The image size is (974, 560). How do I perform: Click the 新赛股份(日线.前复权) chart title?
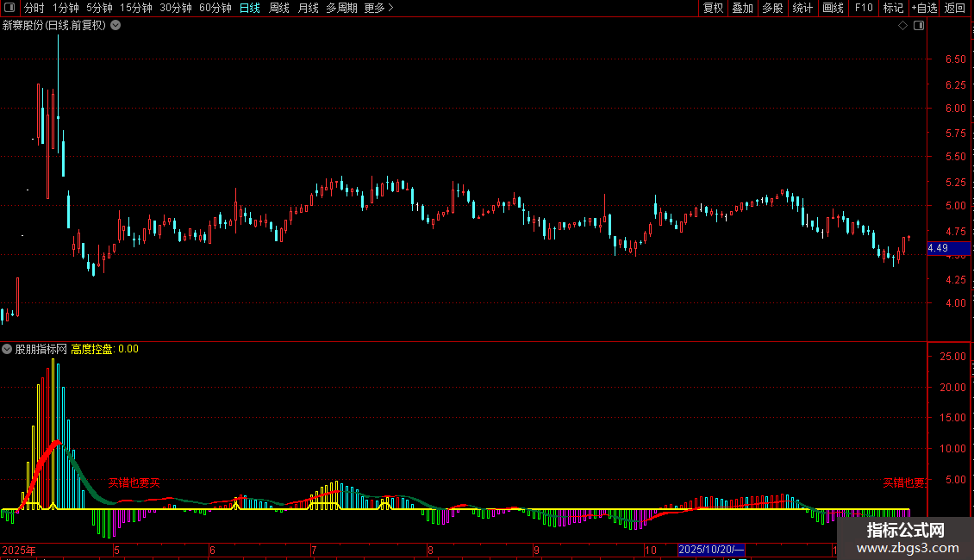[x=54, y=26]
